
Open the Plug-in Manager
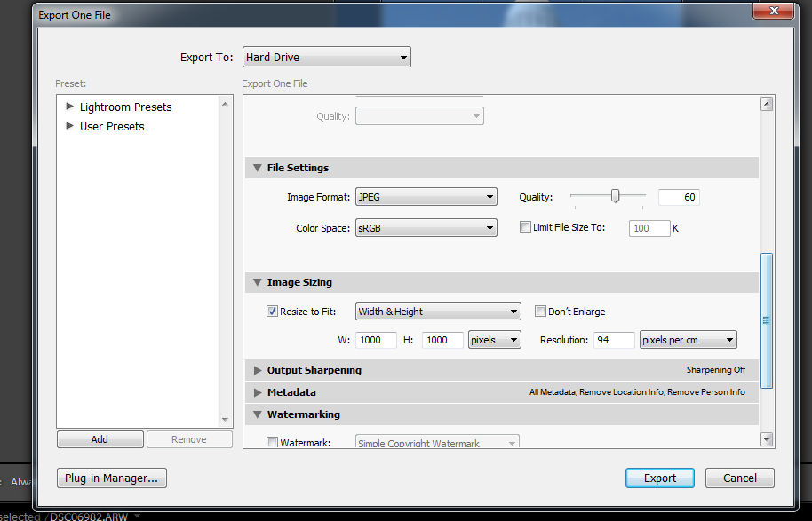[111, 478]
